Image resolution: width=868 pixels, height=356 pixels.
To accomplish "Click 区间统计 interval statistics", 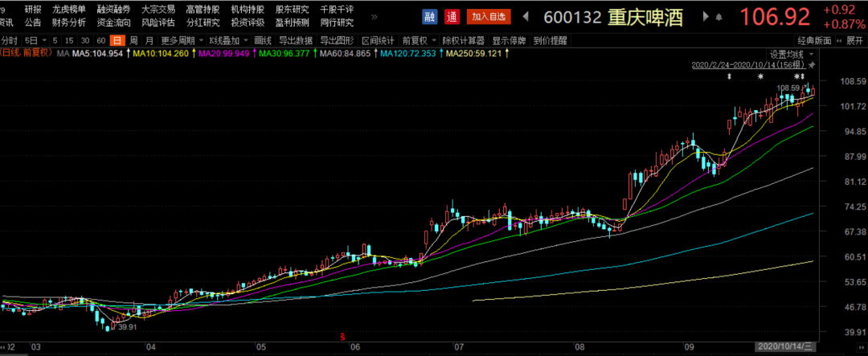I will [378, 40].
